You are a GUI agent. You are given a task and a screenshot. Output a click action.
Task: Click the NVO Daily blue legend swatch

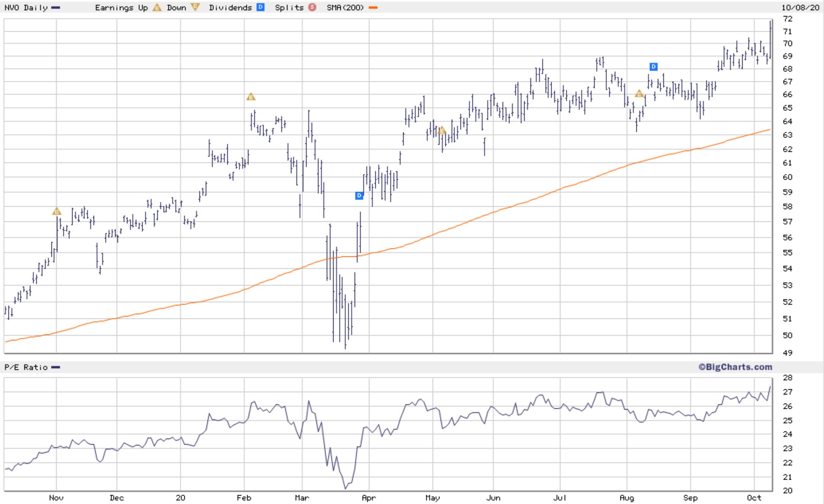[x=56, y=8]
